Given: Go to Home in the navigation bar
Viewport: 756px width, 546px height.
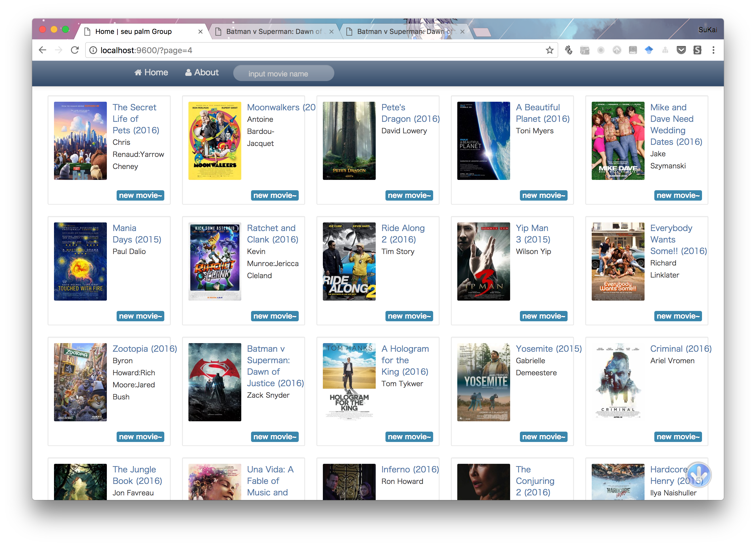Looking at the screenshot, I should pyautogui.click(x=151, y=72).
